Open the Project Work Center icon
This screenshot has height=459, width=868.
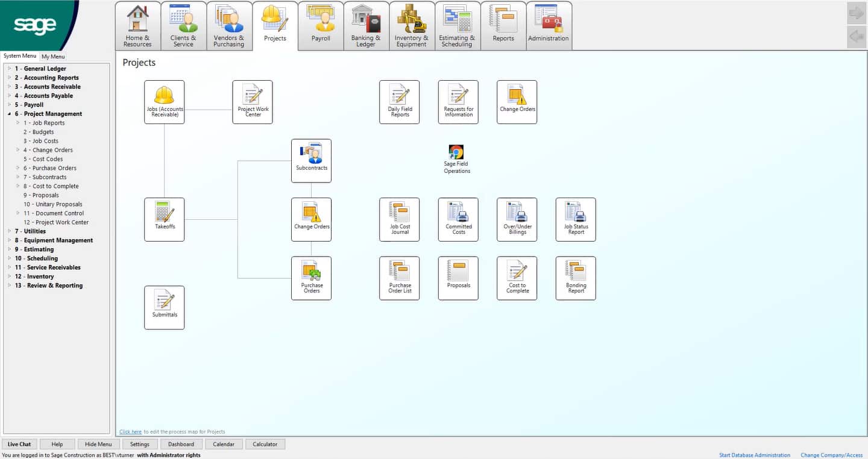(253, 102)
